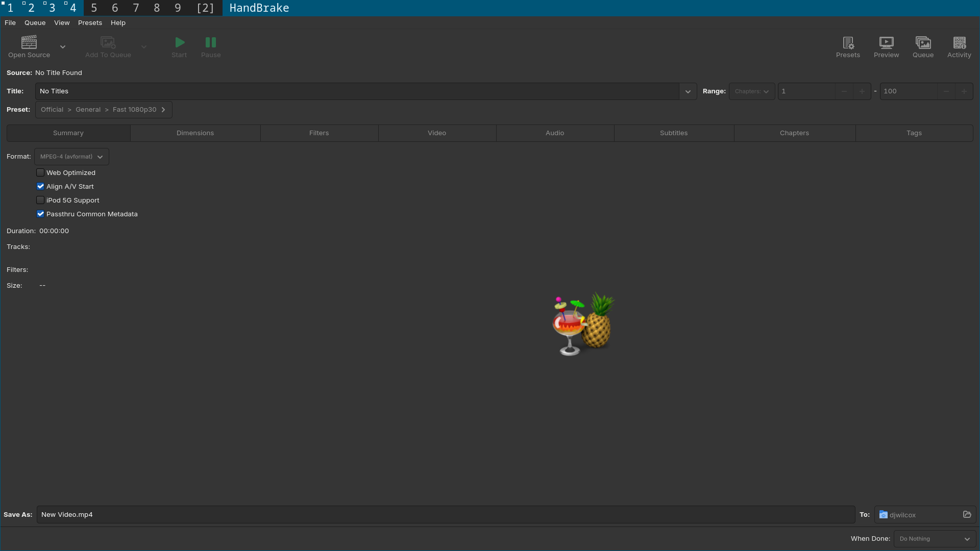
Task: Switch to the Tags tab
Action: click(x=914, y=133)
